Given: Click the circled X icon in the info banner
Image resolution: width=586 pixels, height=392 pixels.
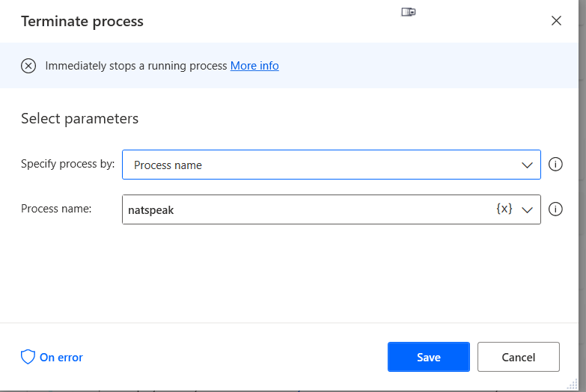Looking at the screenshot, I should coord(28,66).
